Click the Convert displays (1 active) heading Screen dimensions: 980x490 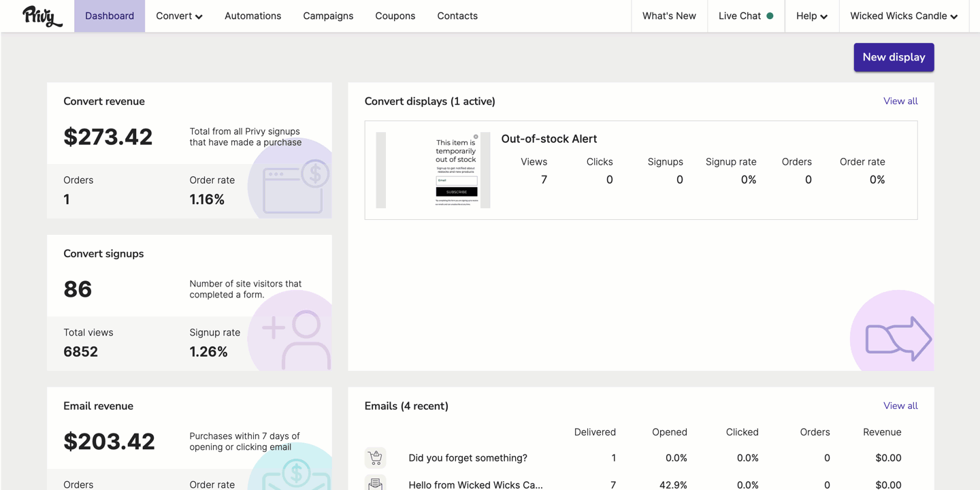(430, 101)
